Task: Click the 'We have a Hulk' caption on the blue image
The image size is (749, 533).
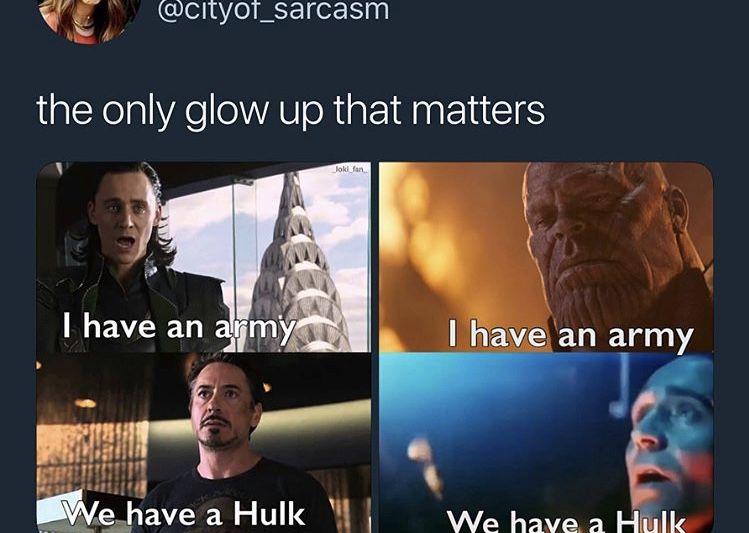Action: click(566, 521)
